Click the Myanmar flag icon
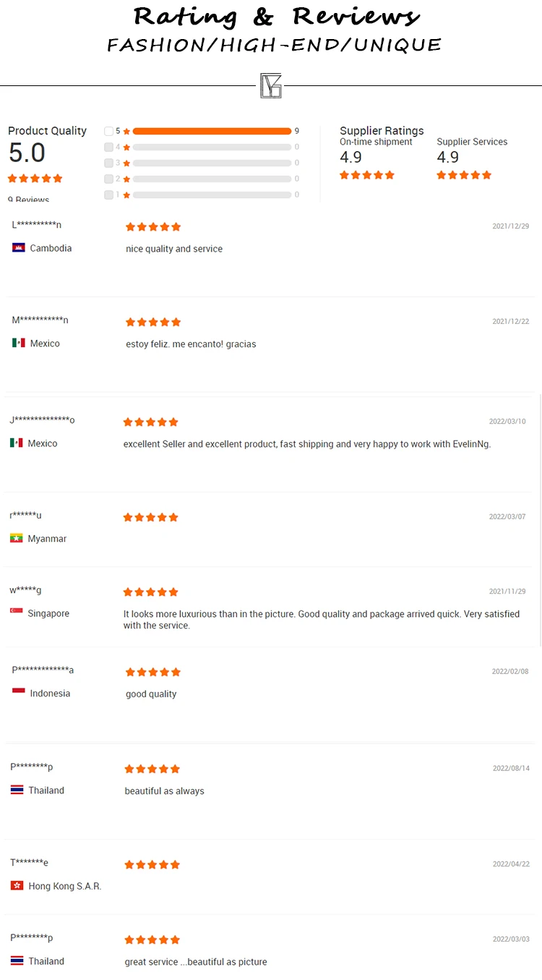This screenshot has height=980, width=542. point(17,538)
